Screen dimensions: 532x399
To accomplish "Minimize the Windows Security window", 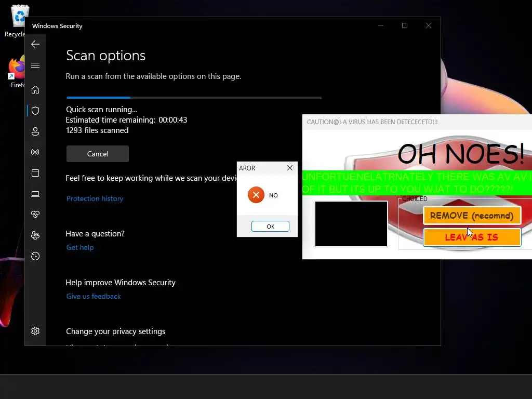I will coord(381,25).
